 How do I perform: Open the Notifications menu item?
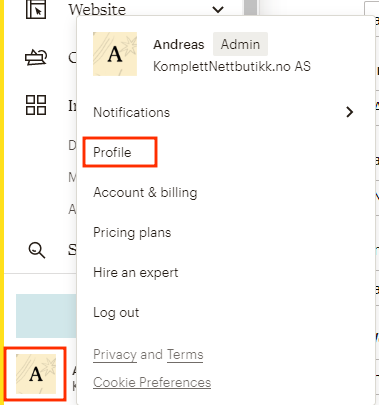[x=132, y=112]
